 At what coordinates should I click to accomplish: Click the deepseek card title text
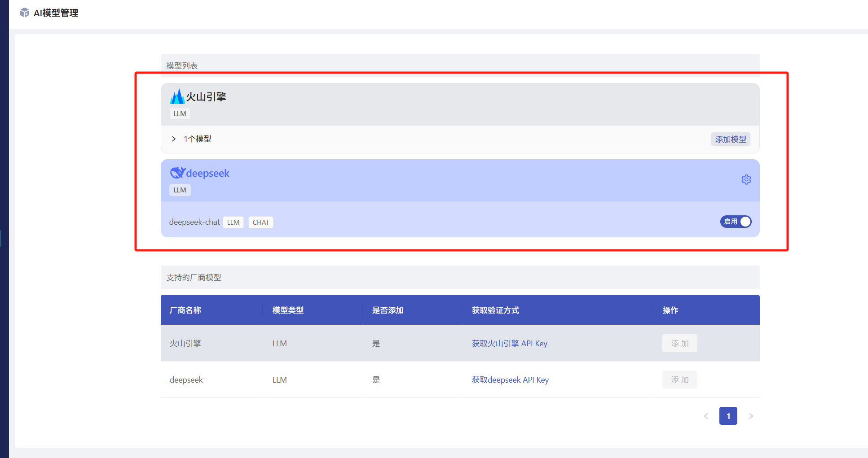207,173
